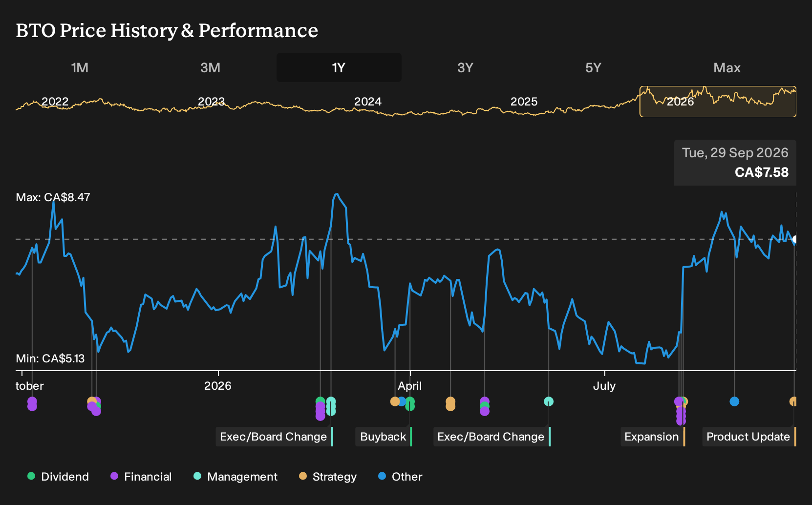The width and height of the screenshot is (812, 505).
Task: Click the orange Strategy marker above Product Update
Action: point(793,401)
